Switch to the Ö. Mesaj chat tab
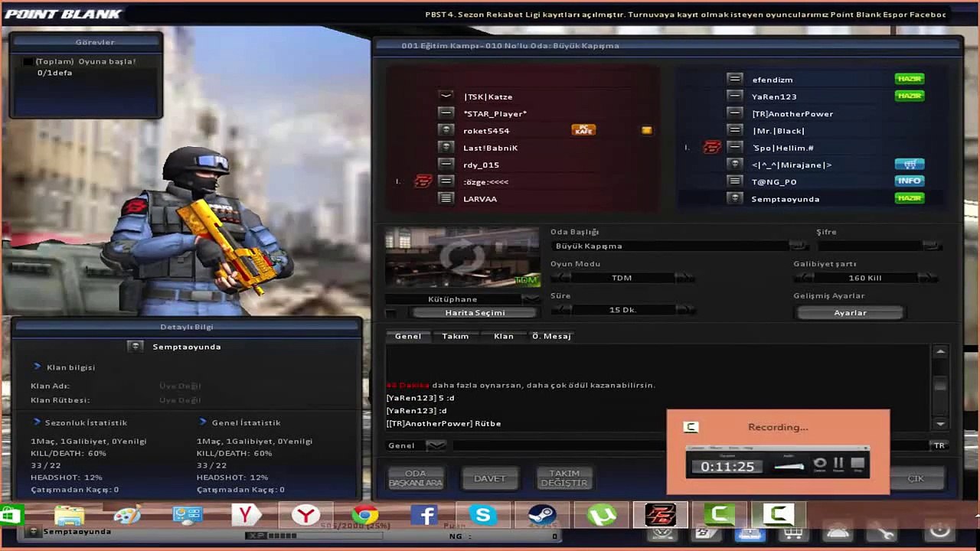The height and width of the screenshot is (551, 980). click(551, 336)
